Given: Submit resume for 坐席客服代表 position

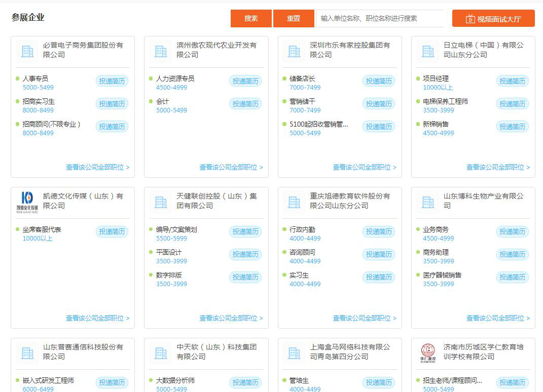Looking at the screenshot, I should click(112, 231).
